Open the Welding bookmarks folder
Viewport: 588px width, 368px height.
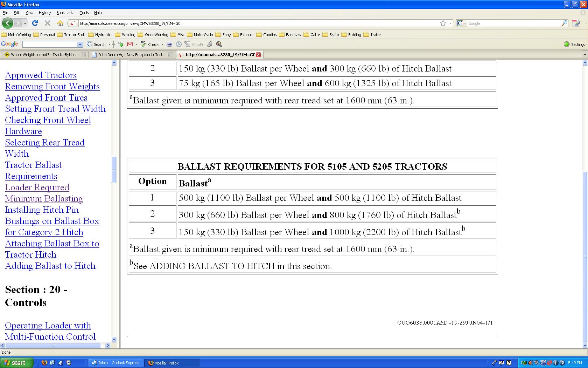coord(125,35)
